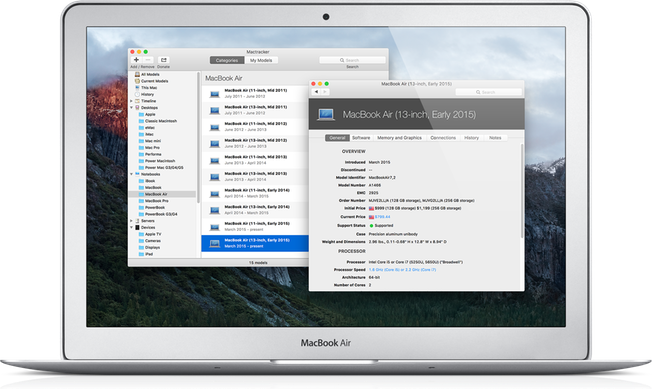
Task: Select MacBook Air (13-inch, Mid 2011) row
Action: point(255,110)
